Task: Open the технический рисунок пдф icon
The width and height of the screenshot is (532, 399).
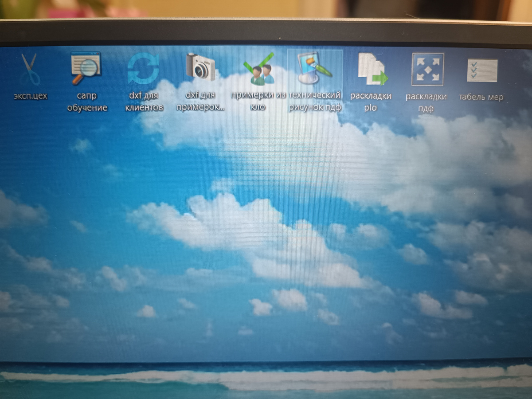Action: click(314, 68)
